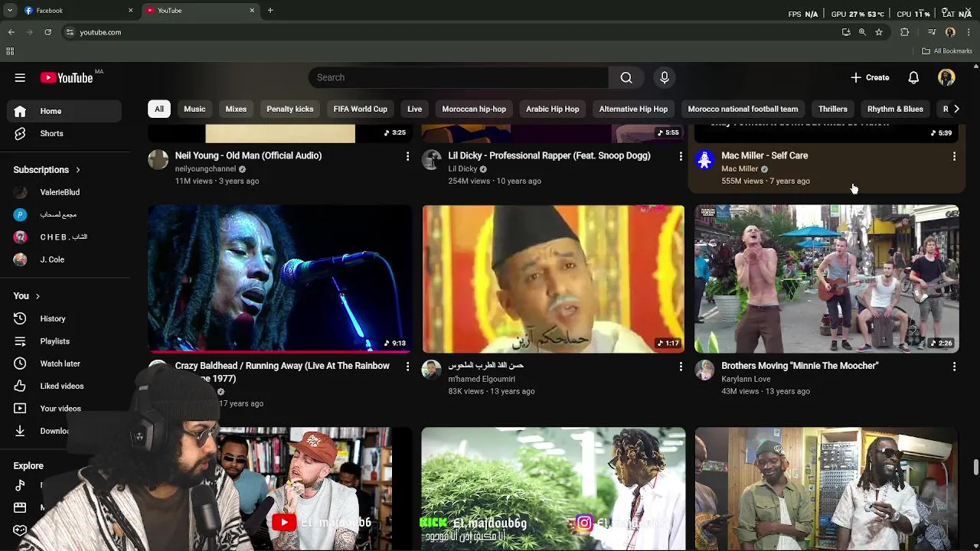
Task: Open Karylann Love channel link
Action: pos(746,379)
